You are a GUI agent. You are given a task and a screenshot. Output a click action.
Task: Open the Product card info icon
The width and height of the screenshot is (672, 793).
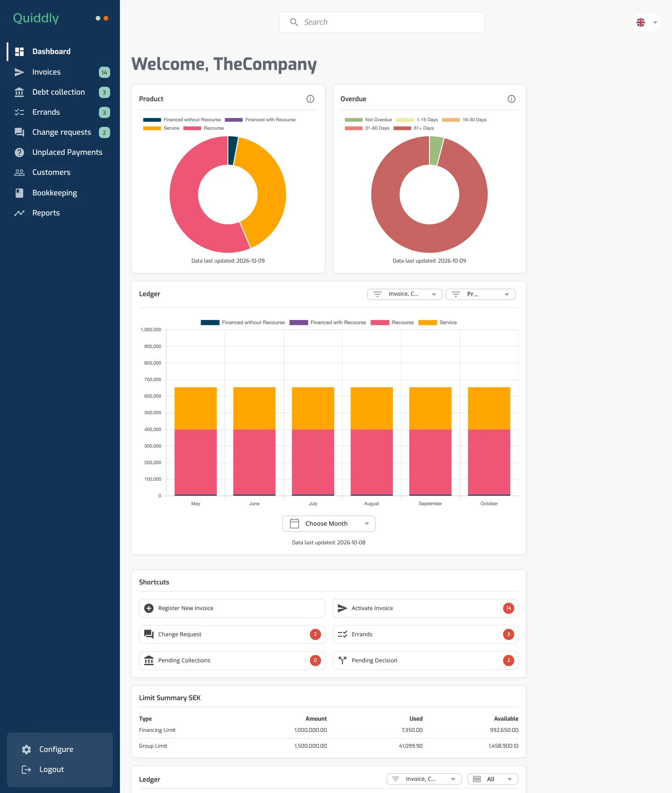point(310,99)
